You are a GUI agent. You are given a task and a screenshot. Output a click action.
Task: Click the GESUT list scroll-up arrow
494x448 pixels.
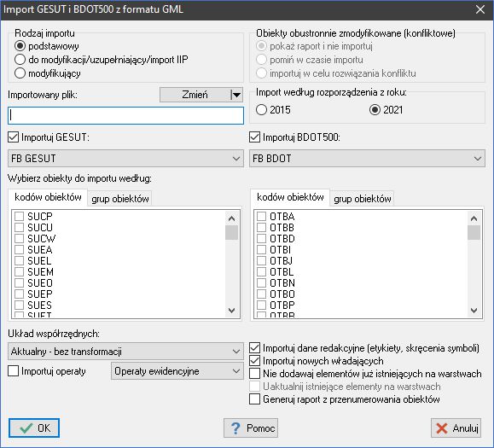231,218
